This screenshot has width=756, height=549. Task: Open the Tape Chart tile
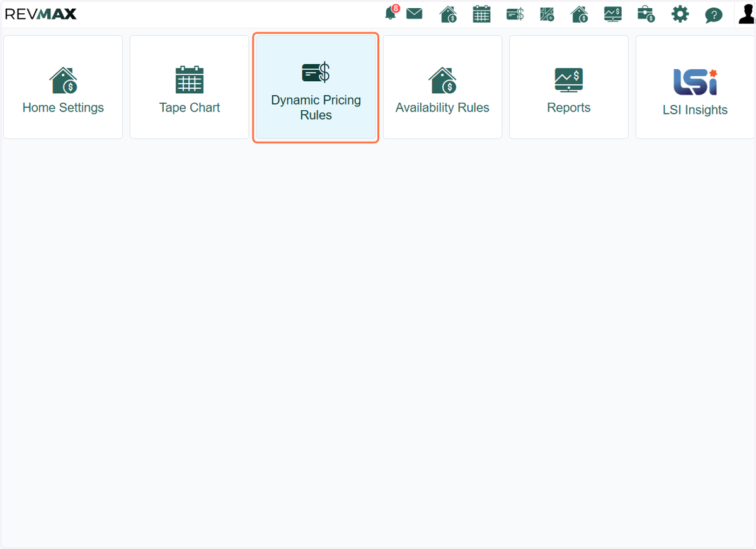190,87
